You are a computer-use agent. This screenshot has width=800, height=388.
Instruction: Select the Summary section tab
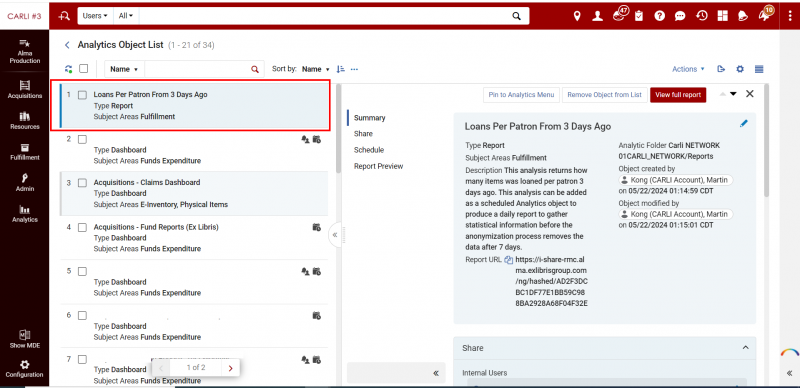pyautogui.click(x=370, y=117)
